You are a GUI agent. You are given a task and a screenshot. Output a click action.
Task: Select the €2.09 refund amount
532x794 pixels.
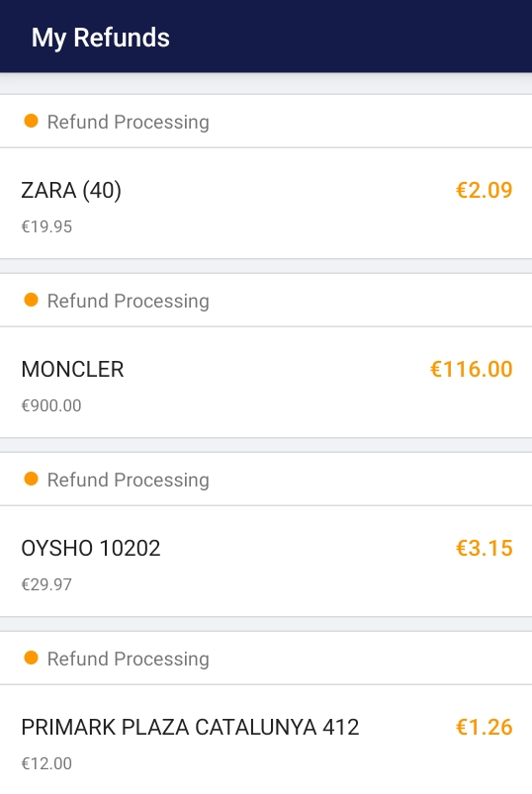(484, 191)
